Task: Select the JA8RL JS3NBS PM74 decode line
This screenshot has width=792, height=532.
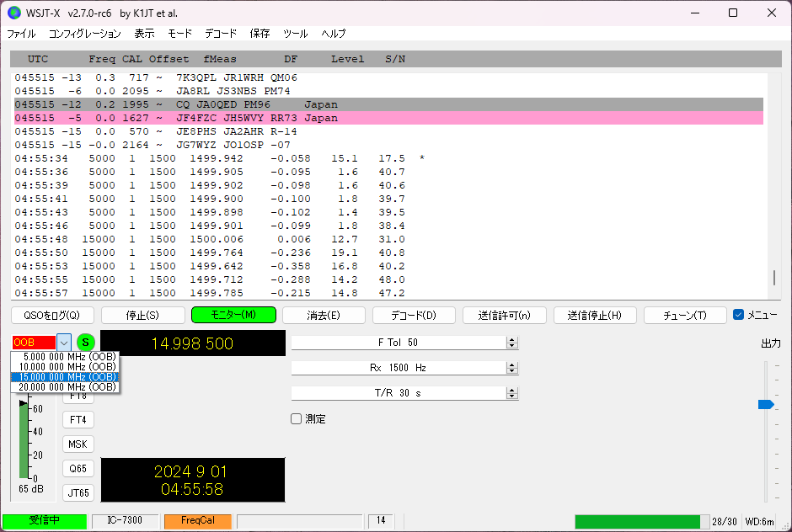Action: [388, 92]
